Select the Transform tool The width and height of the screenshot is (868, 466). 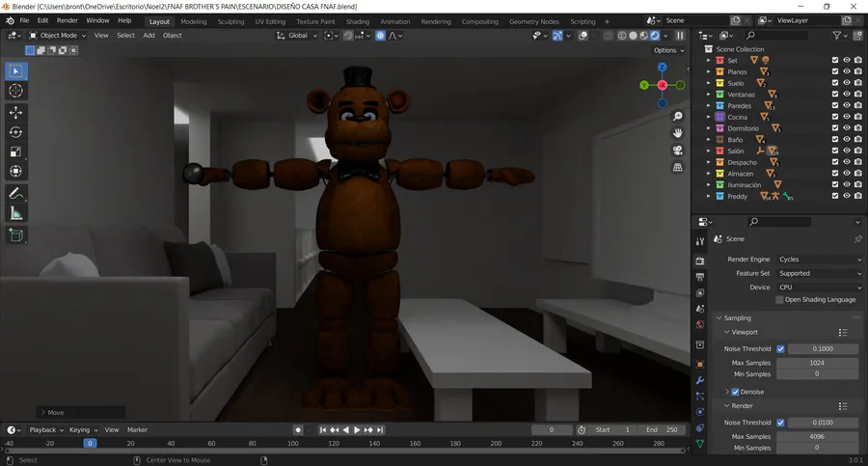(x=16, y=171)
